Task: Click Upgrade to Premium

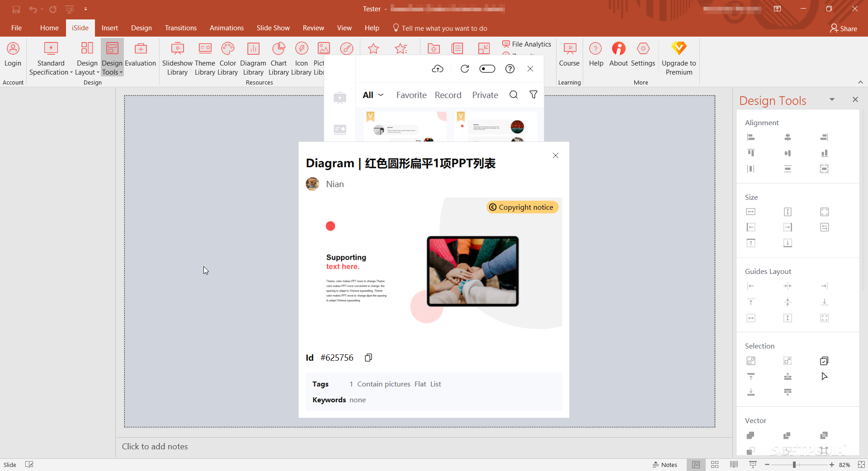Action: tap(679, 59)
